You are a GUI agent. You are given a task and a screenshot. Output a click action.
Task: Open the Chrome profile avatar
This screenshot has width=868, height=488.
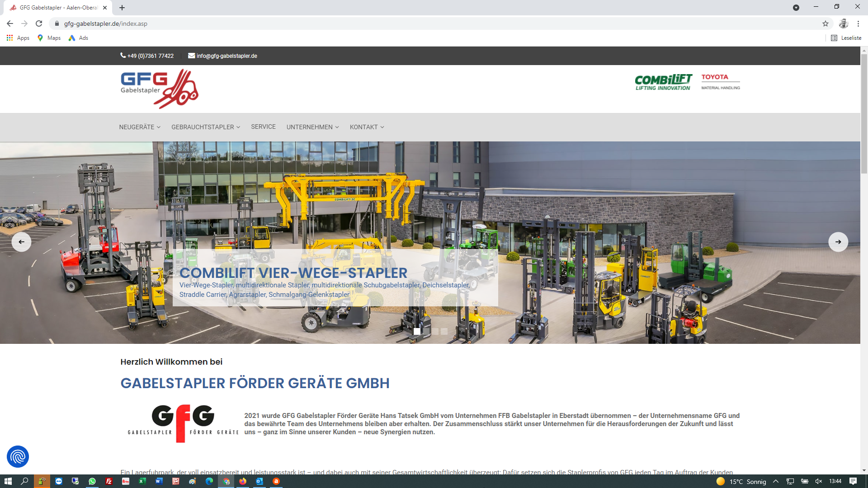pyautogui.click(x=843, y=23)
